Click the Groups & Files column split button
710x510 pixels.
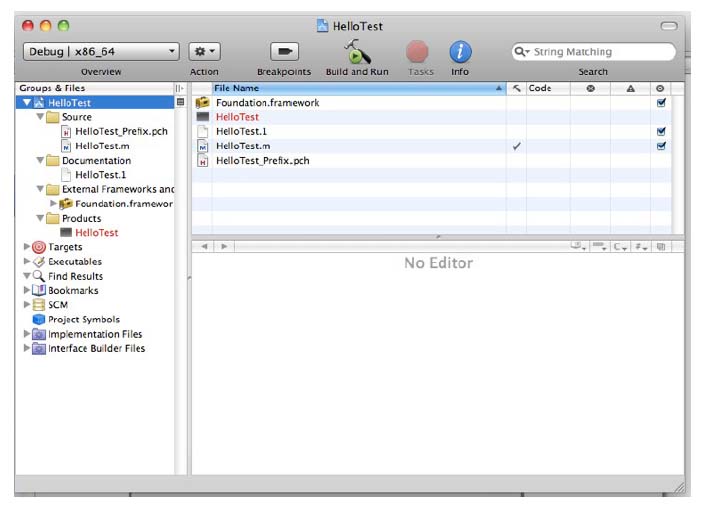(180, 88)
